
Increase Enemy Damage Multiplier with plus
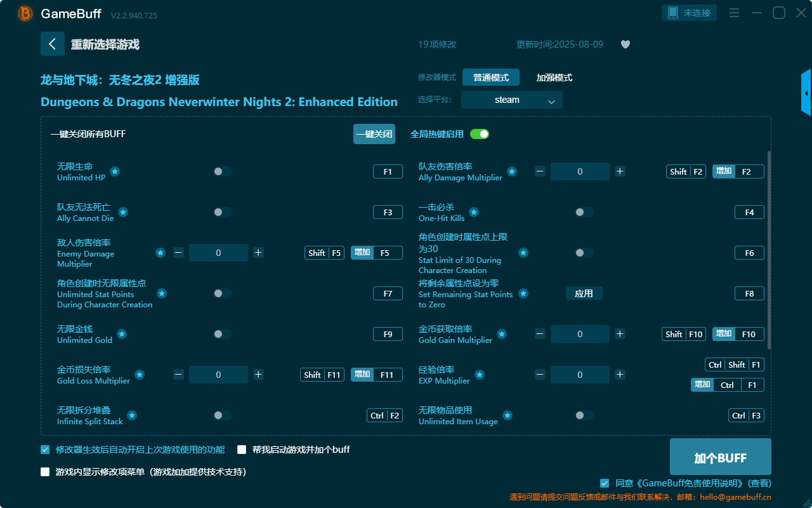[x=258, y=253]
